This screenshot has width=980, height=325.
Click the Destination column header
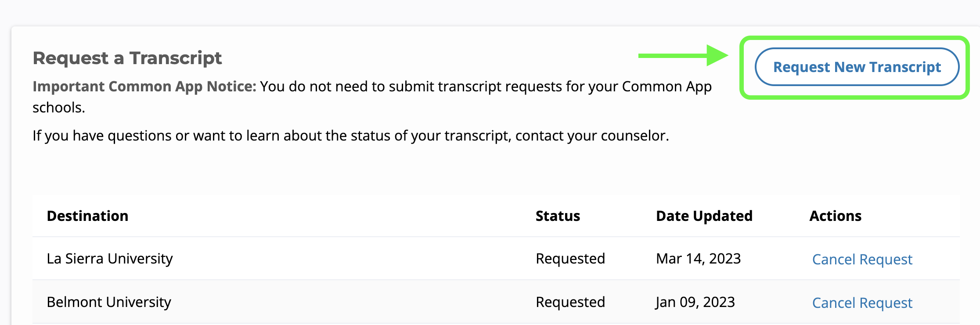(x=87, y=216)
